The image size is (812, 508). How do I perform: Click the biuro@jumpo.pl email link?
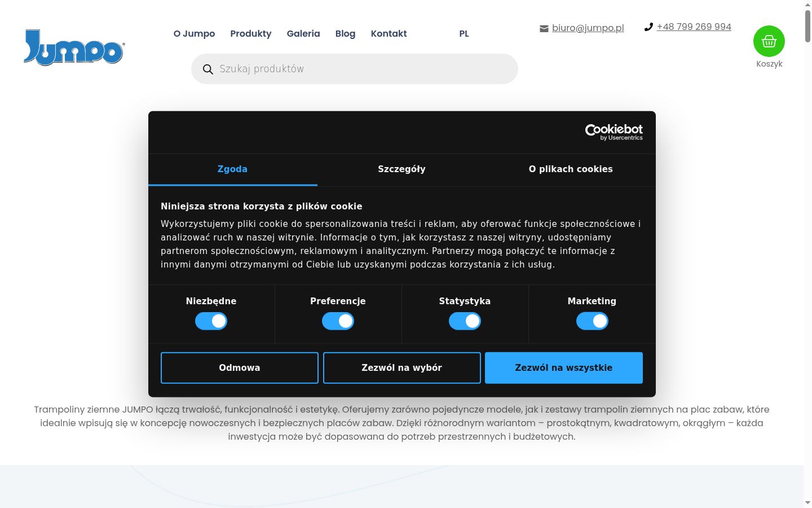[x=588, y=28]
